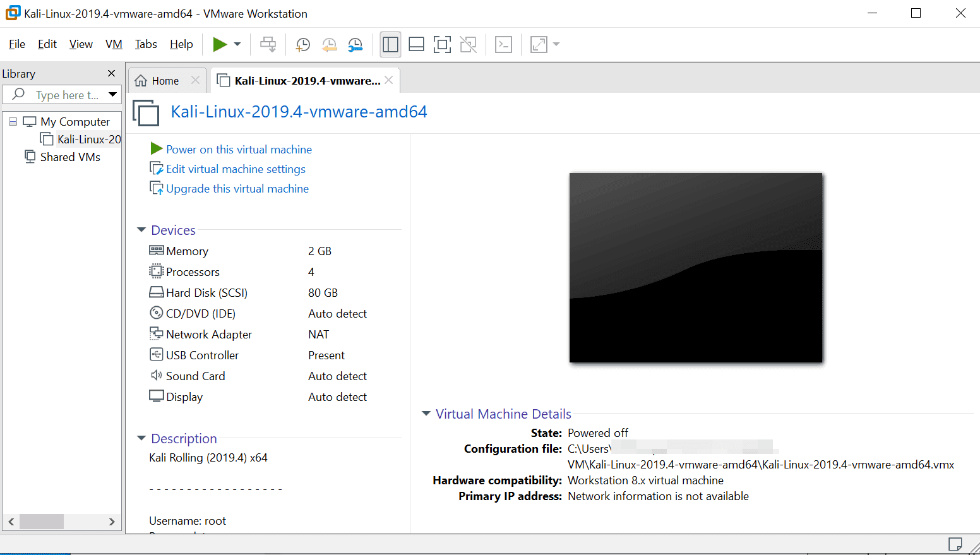Viewport: 980px width, 555px height.
Task: Open the File menu
Action: (17, 44)
